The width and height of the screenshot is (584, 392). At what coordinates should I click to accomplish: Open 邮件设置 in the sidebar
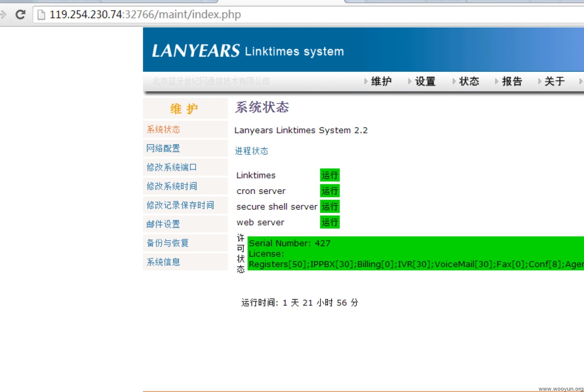[x=185, y=224]
